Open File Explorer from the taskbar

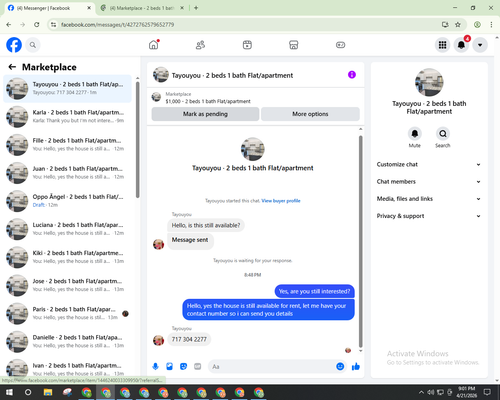point(48,392)
